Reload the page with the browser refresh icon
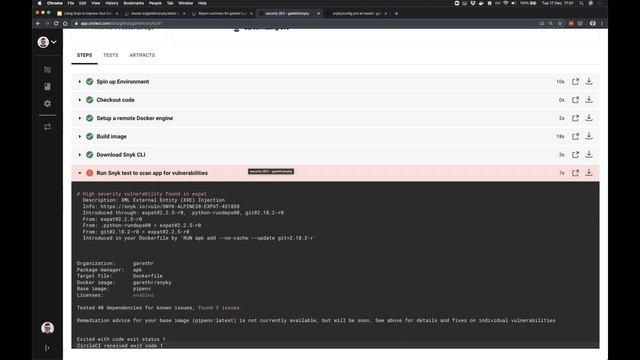Screen dimensions: 640x360 (56, 23)
